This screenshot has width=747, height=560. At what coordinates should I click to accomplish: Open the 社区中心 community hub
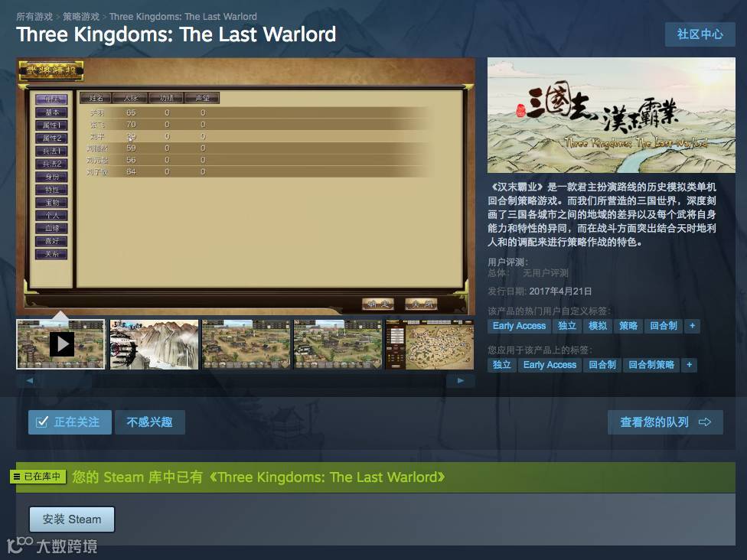click(x=700, y=34)
